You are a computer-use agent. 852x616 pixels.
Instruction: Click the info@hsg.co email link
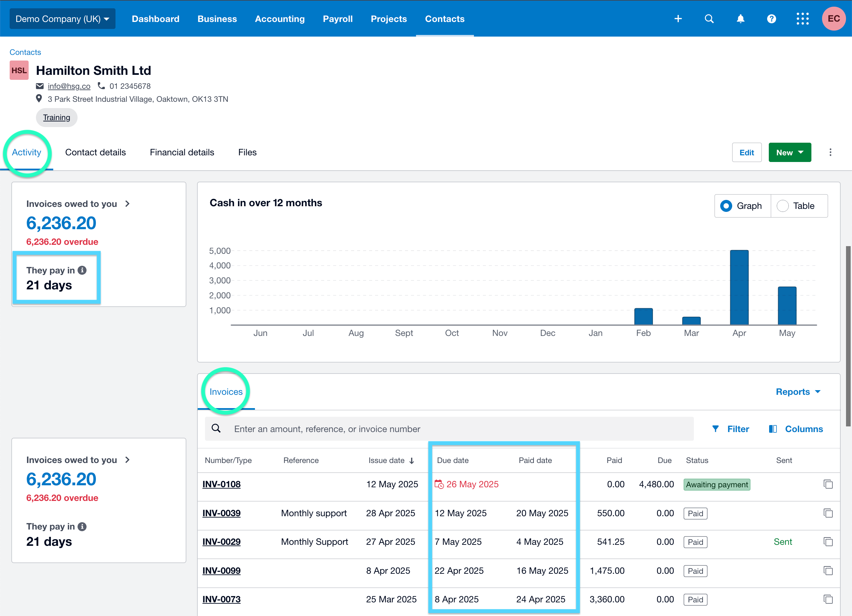click(69, 86)
